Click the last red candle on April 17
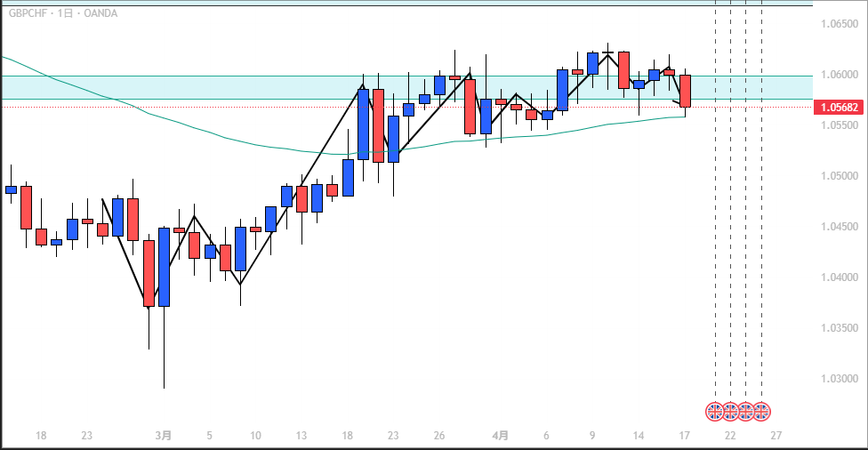This screenshot has height=450, width=868. (x=686, y=91)
